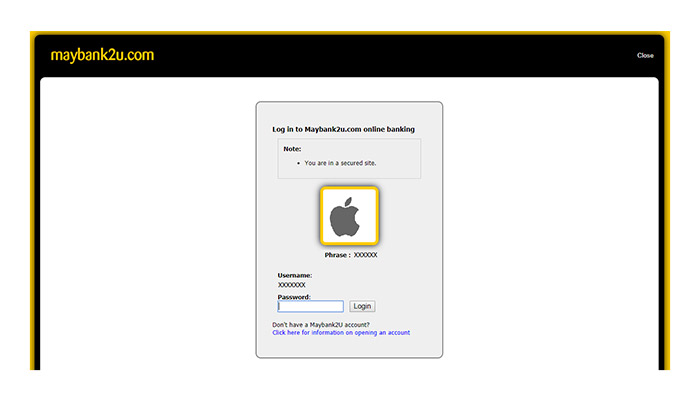Click the 'Password:' label
The height and width of the screenshot is (400, 700).
coord(294,297)
